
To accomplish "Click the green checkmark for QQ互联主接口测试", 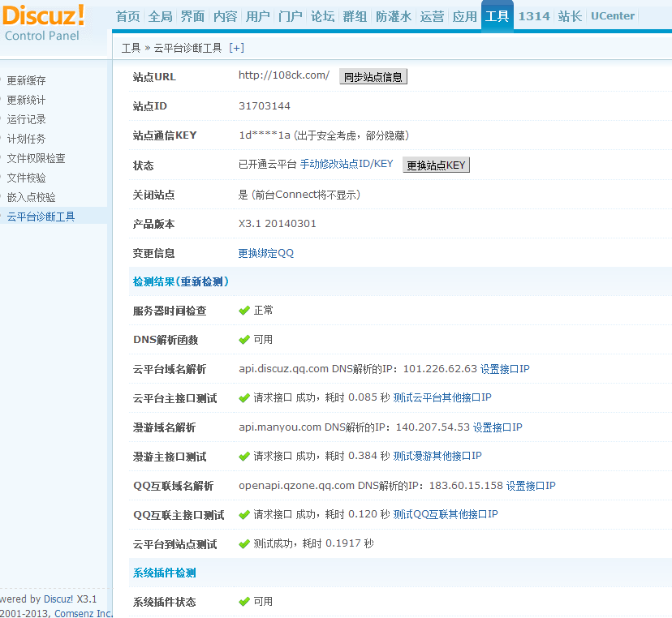I will [x=244, y=515].
